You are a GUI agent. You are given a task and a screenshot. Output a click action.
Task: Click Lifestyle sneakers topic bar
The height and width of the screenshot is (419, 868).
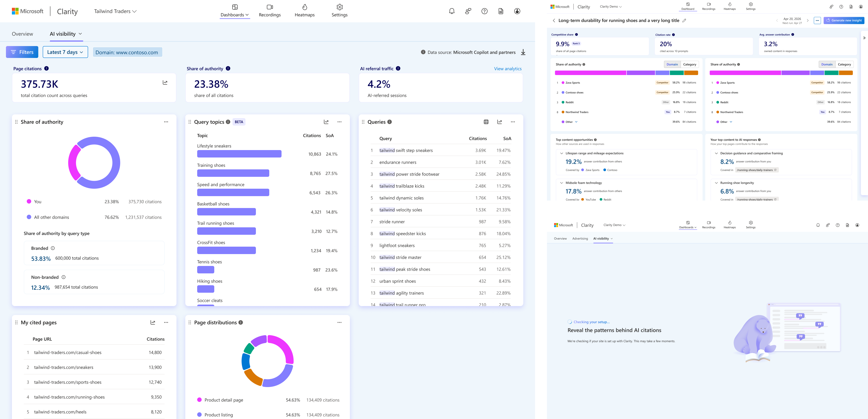coord(239,154)
